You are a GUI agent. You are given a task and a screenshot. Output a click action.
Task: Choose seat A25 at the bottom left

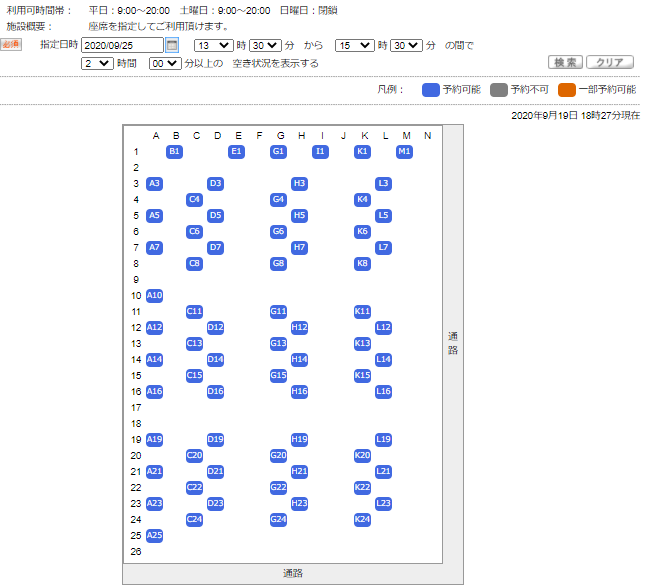[154, 536]
